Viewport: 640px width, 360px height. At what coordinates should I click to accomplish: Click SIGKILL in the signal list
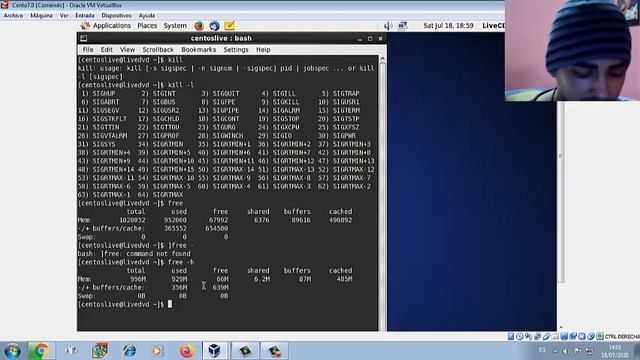click(x=286, y=102)
